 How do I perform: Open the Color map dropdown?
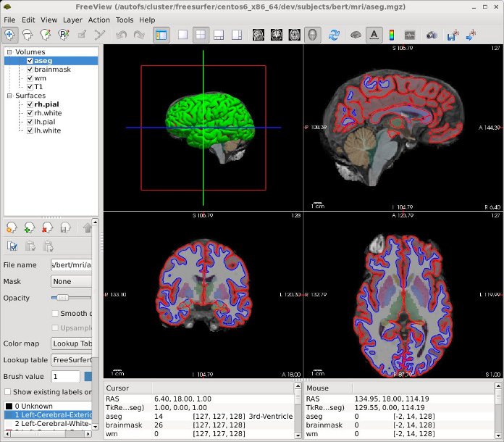point(71,343)
